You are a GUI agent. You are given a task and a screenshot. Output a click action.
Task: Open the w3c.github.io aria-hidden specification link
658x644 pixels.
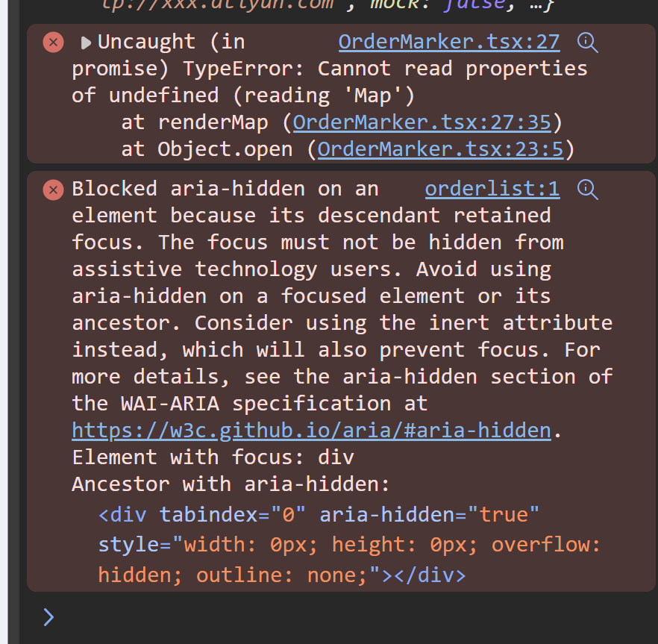(311, 431)
